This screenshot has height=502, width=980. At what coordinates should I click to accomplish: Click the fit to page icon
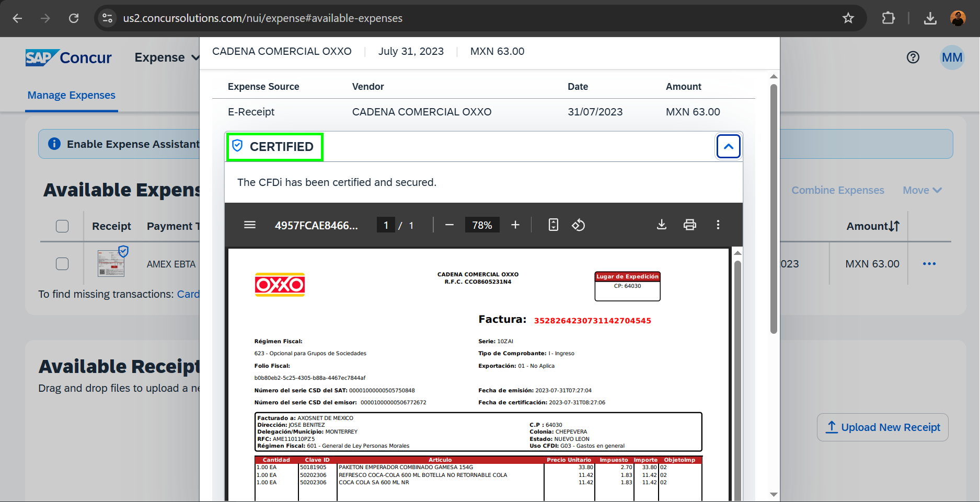tap(554, 225)
